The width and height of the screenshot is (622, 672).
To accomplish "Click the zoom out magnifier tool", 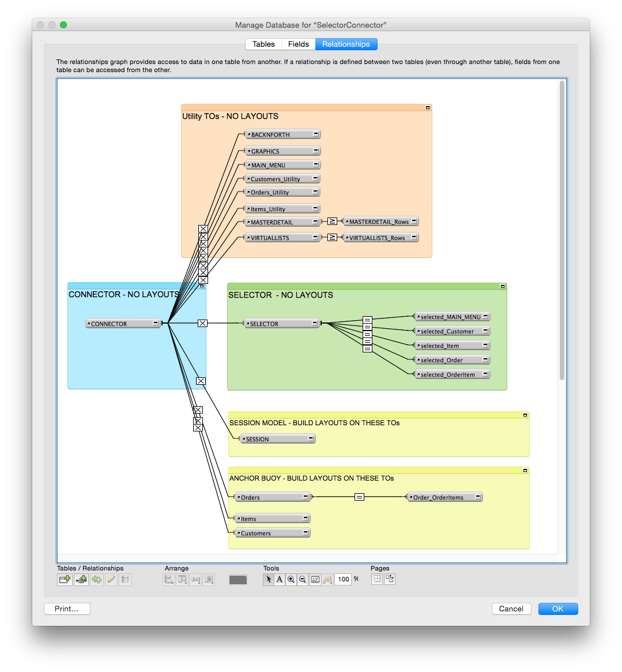I will pos(303,580).
